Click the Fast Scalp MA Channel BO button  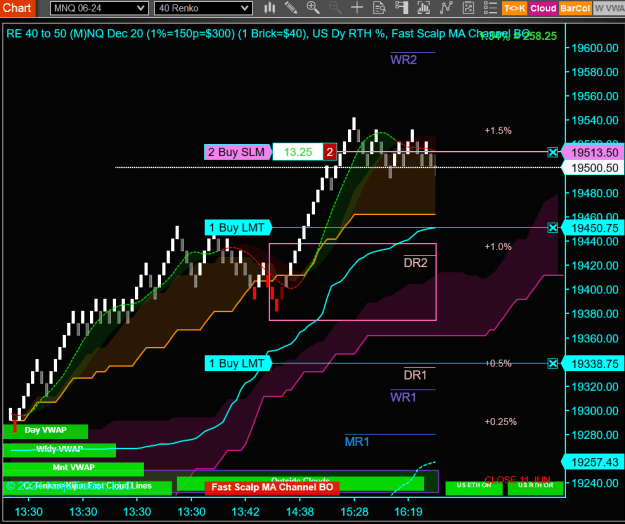click(x=272, y=487)
